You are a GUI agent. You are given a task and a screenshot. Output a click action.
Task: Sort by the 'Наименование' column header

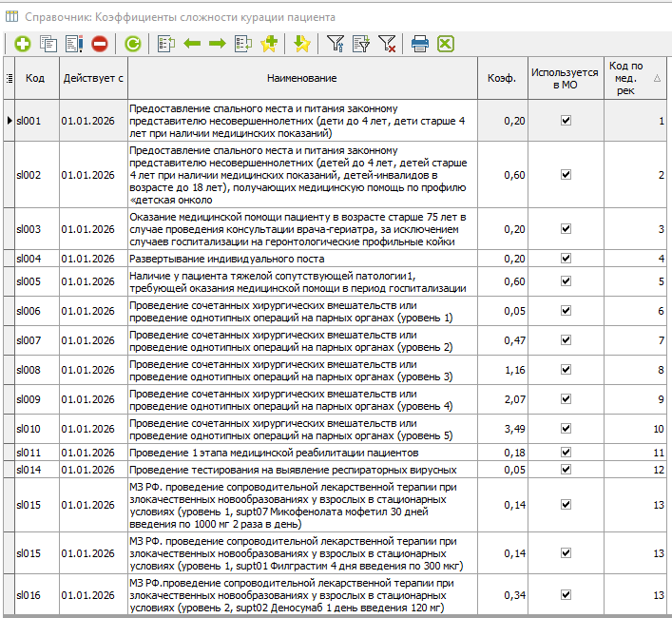[x=301, y=78]
